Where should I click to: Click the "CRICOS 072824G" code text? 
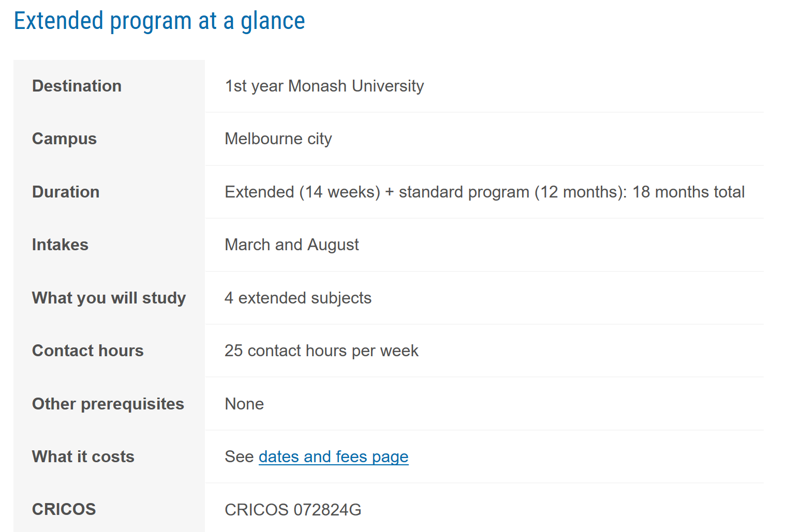tap(292, 510)
